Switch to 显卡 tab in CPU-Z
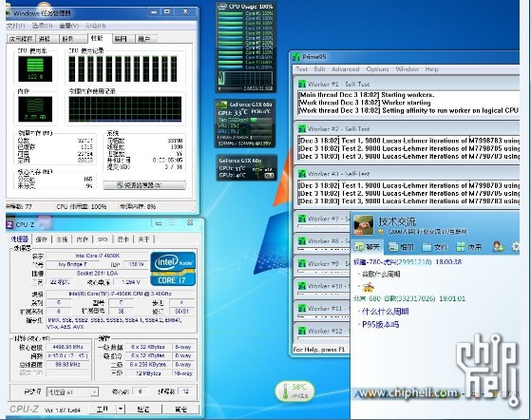This screenshot has width=531, height=420. pos(123,239)
